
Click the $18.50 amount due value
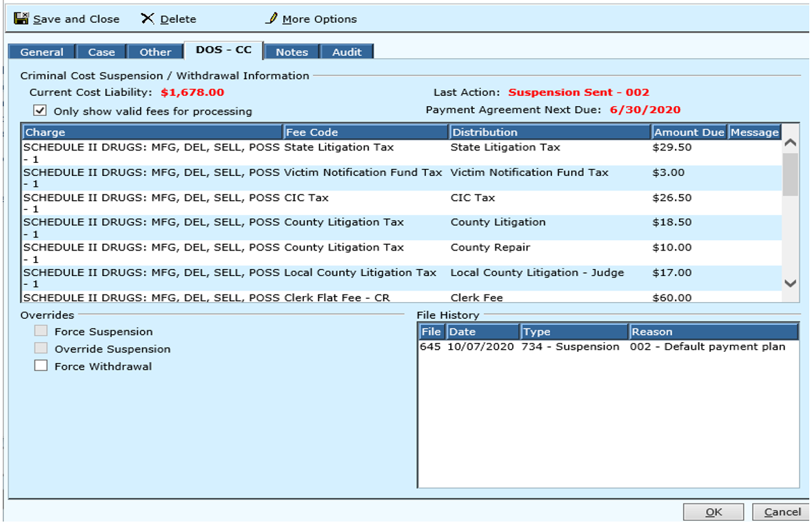pos(672,222)
